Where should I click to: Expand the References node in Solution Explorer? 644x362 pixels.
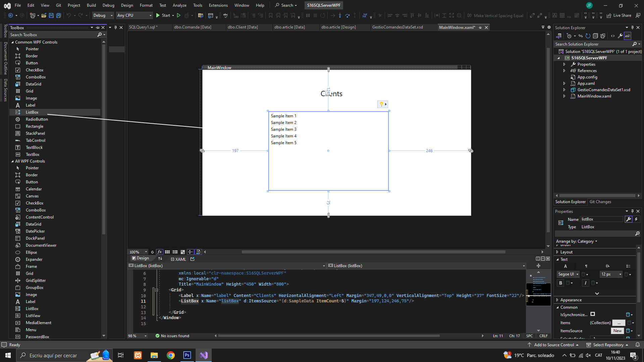(564, 71)
